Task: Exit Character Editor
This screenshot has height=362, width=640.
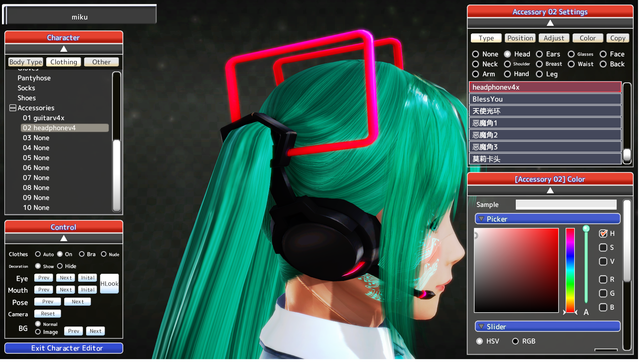Action: pyautogui.click(x=64, y=348)
